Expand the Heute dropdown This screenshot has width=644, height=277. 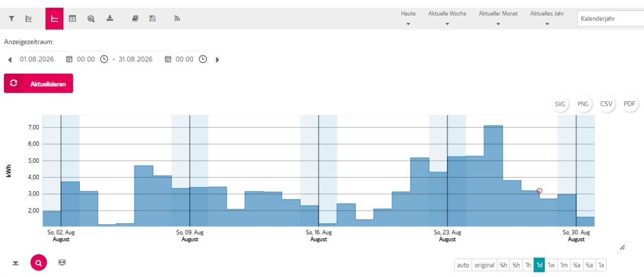pos(408,18)
